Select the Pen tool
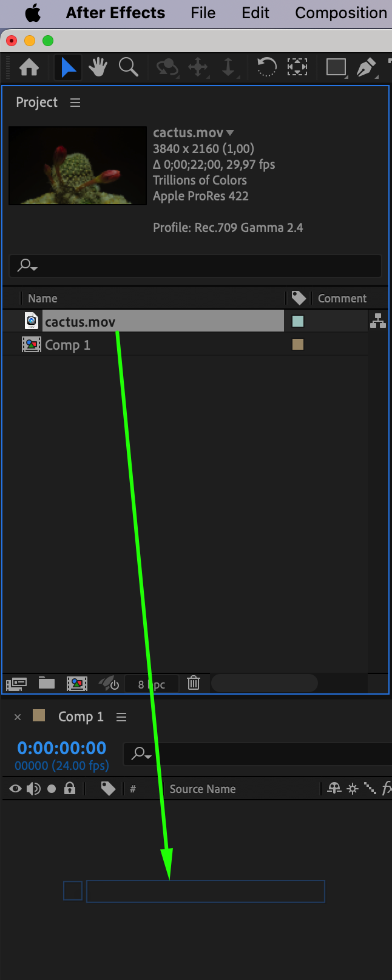The height and width of the screenshot is (980, 392). 365,67
